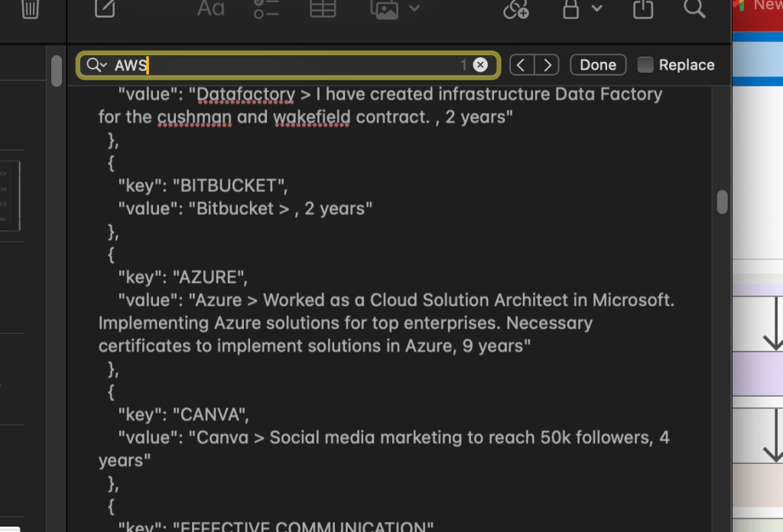Open the Aa text format options
The image size is (783, 532).
tap(211, 8)
